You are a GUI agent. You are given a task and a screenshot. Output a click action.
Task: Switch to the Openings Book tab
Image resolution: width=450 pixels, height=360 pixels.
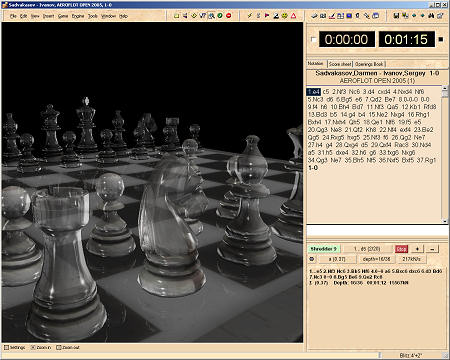369,64
